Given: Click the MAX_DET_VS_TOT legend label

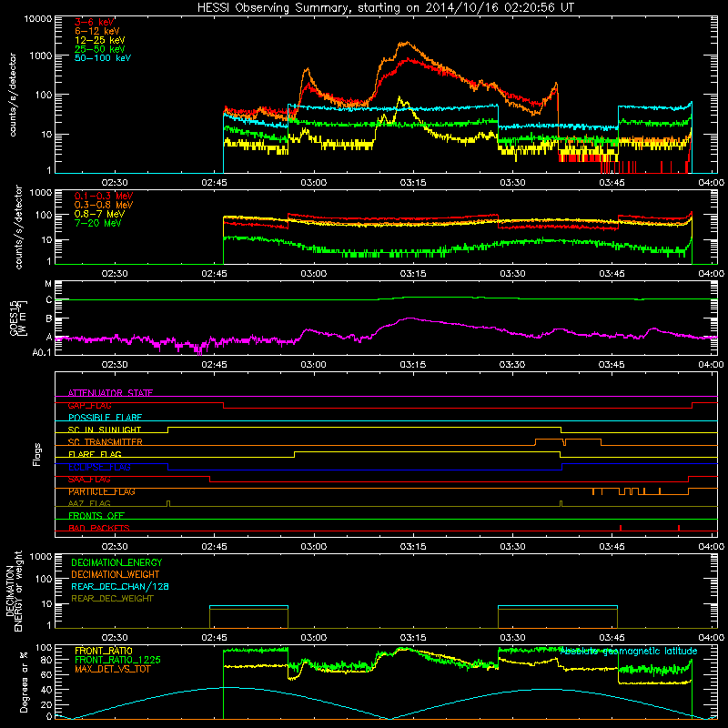Looking at the screenshot, I should tap(113, 669).
